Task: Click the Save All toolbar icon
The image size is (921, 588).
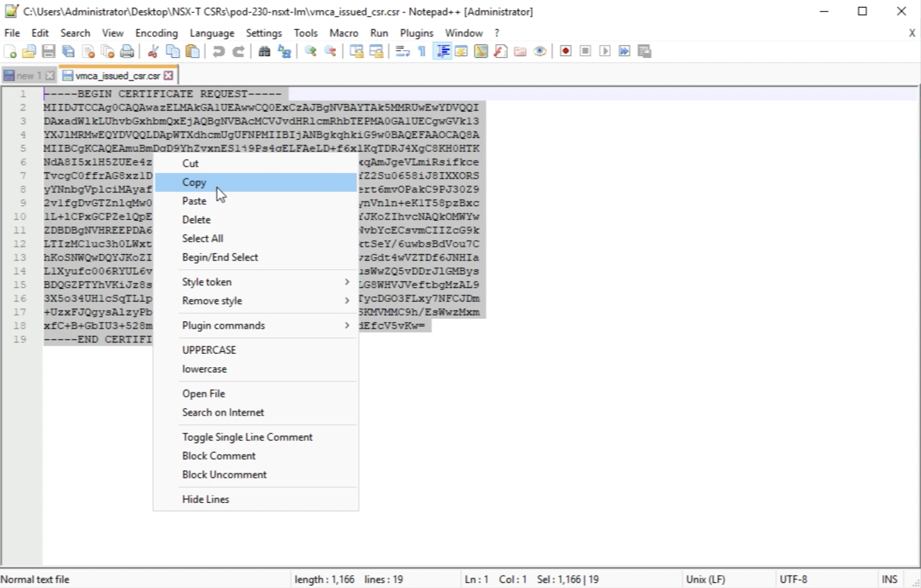Action: coord(68,52)
